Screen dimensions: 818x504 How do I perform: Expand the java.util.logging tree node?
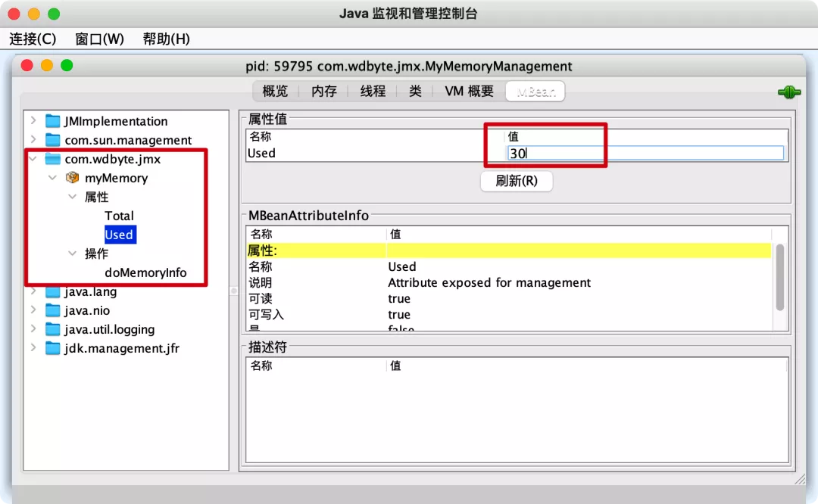[33, 328]
